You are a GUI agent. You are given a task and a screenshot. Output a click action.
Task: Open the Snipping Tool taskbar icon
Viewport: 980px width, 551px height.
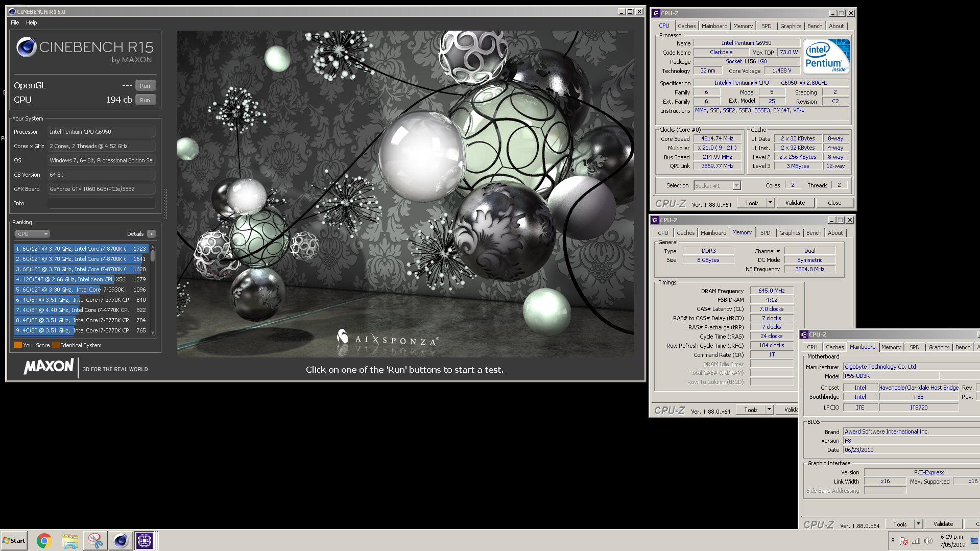95,540
